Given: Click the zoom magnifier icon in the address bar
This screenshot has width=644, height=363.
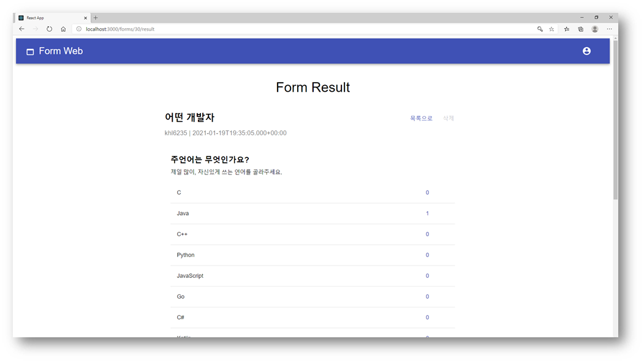Looking at the screenshot, I should point(539,29).
